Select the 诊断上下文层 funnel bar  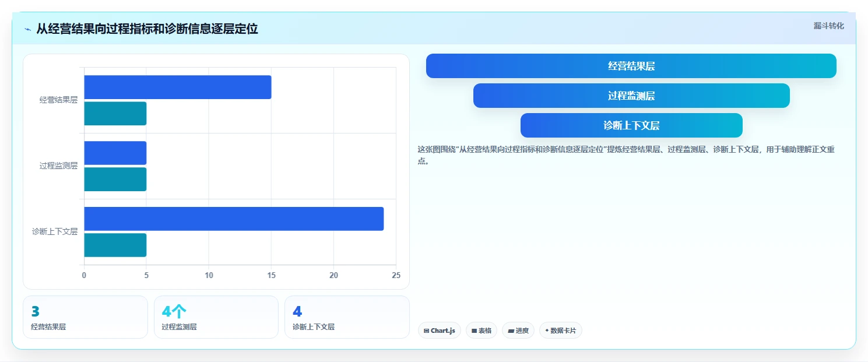pos(631,125)
